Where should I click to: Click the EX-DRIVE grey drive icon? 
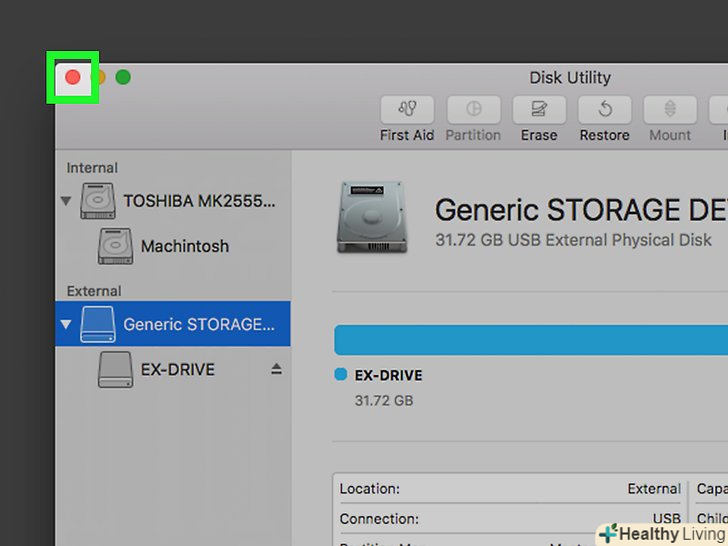[115, 370]
